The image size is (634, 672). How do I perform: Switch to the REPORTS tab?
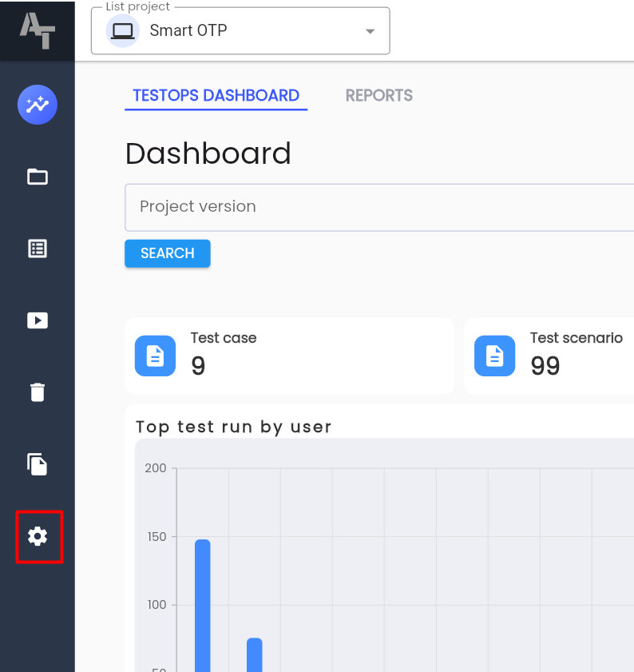tap(379, 96)
